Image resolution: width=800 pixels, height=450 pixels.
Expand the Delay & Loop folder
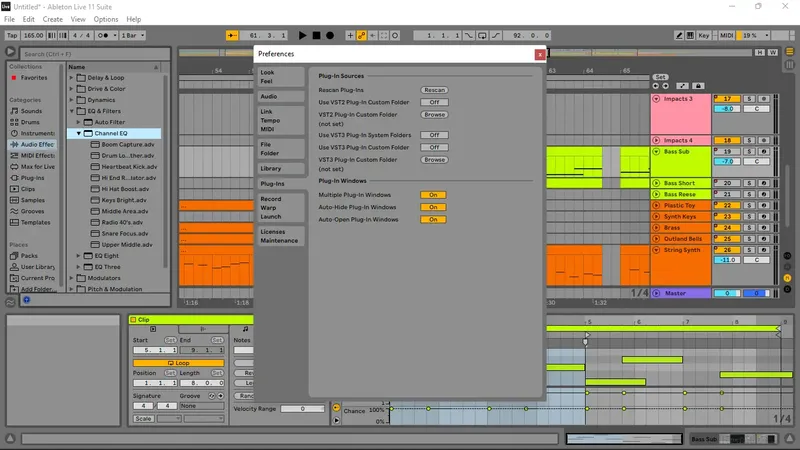tap(71, 78)
